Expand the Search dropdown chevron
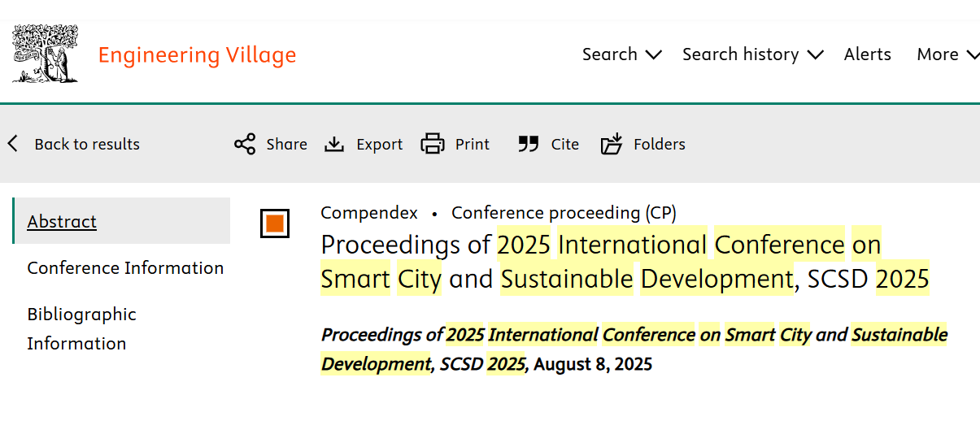The image size is (980, 434). pos(653,55)
